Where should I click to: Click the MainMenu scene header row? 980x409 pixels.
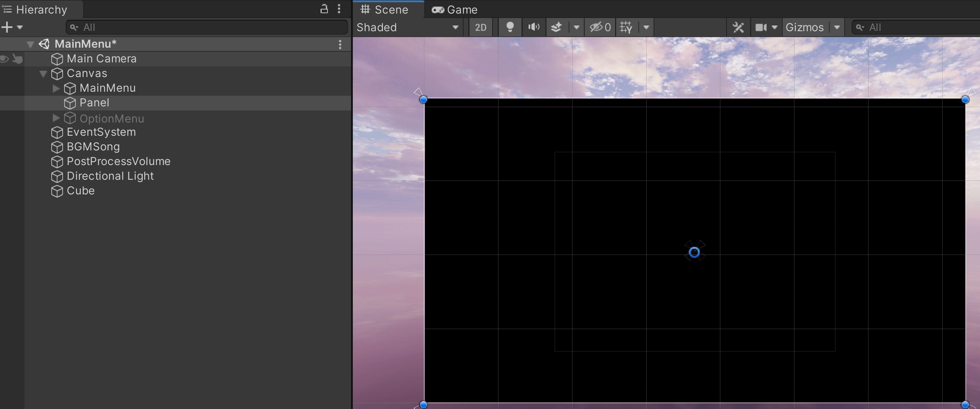pos(175,44)
